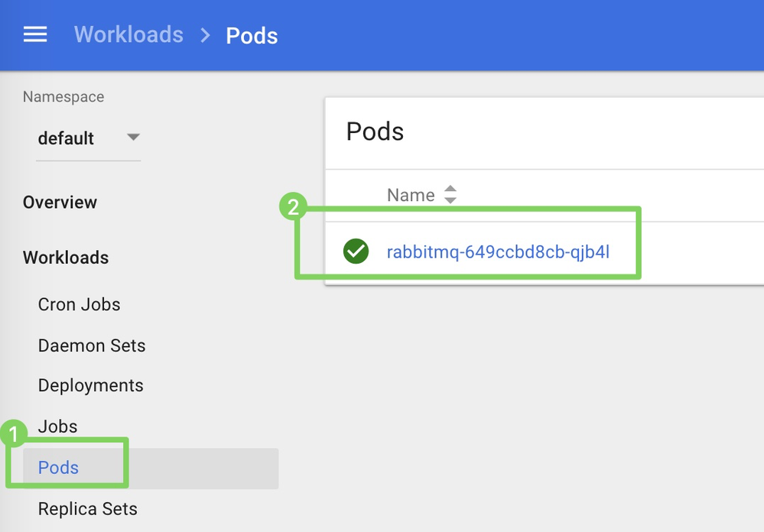
Task: Open Replica Sets in sidebar
Action: point(88,509)
